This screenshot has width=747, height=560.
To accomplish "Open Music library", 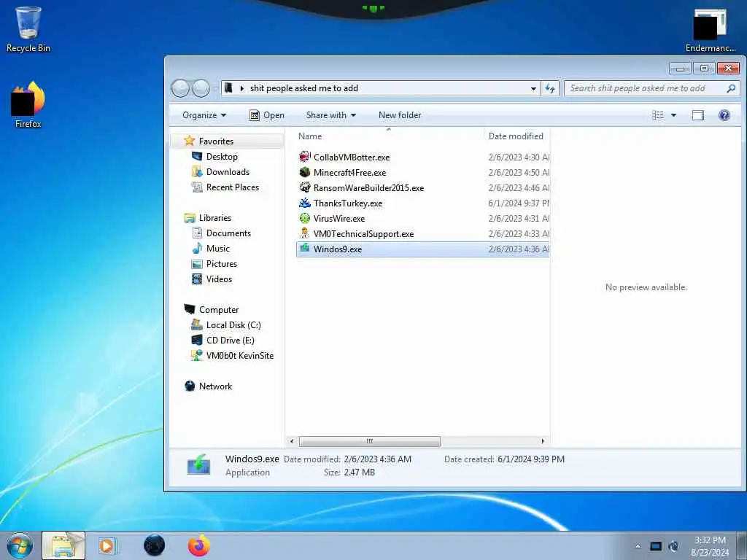I will 217,248.
